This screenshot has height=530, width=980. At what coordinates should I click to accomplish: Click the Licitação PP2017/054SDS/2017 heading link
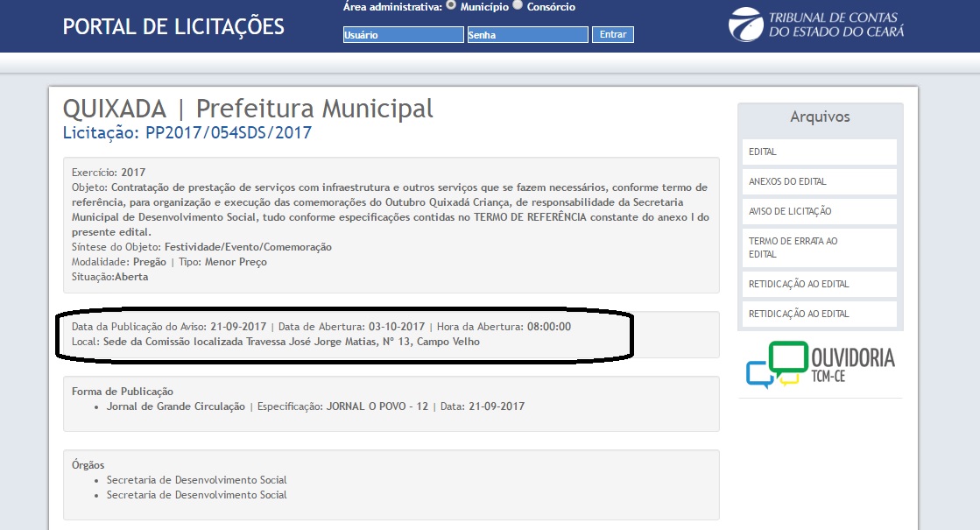[x=187, y=133]
